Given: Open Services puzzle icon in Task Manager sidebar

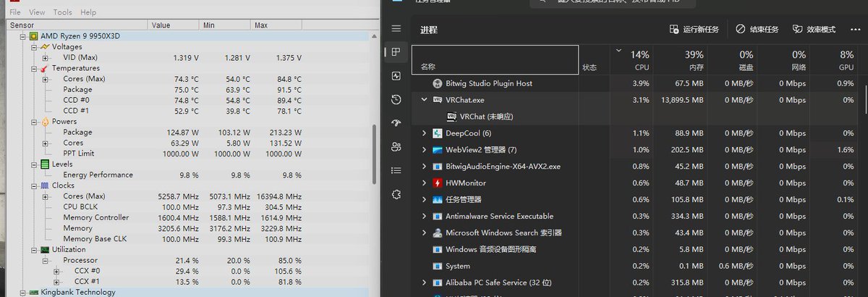Looking at the screenshot, I should [x=396, y=194].
